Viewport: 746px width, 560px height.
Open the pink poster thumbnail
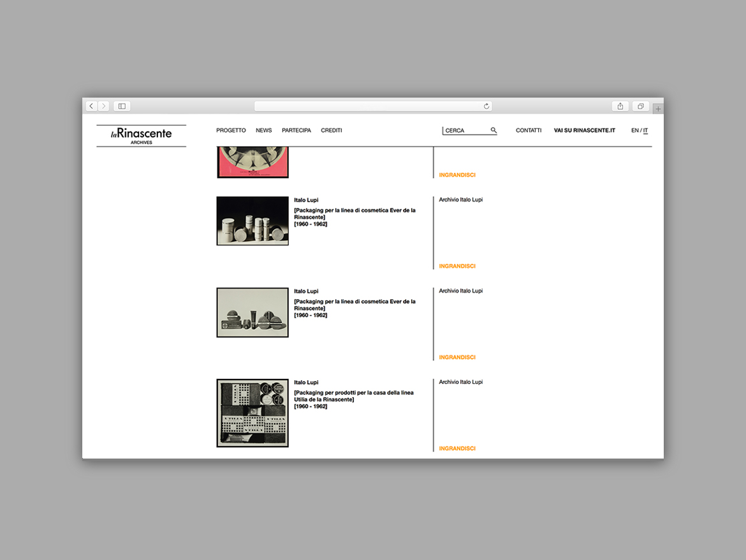click(x=252, y=162)
